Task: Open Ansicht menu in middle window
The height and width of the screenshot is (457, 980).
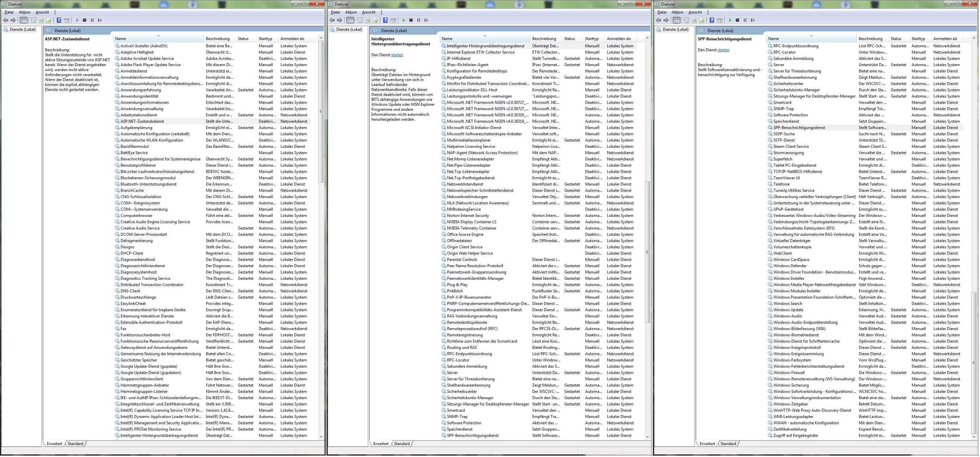Action: (x=368, y=12)
